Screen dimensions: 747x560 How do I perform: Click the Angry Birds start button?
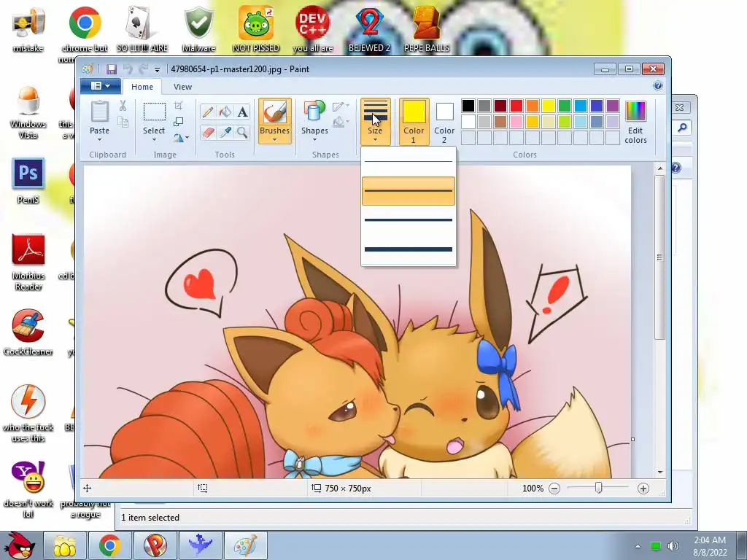pos(20,545)
